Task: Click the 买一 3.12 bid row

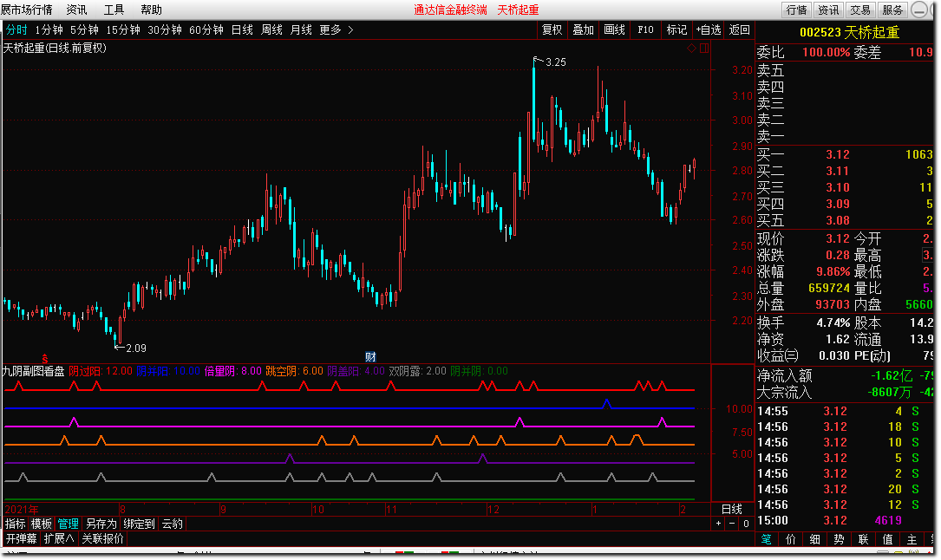Action: pos(845,154)
